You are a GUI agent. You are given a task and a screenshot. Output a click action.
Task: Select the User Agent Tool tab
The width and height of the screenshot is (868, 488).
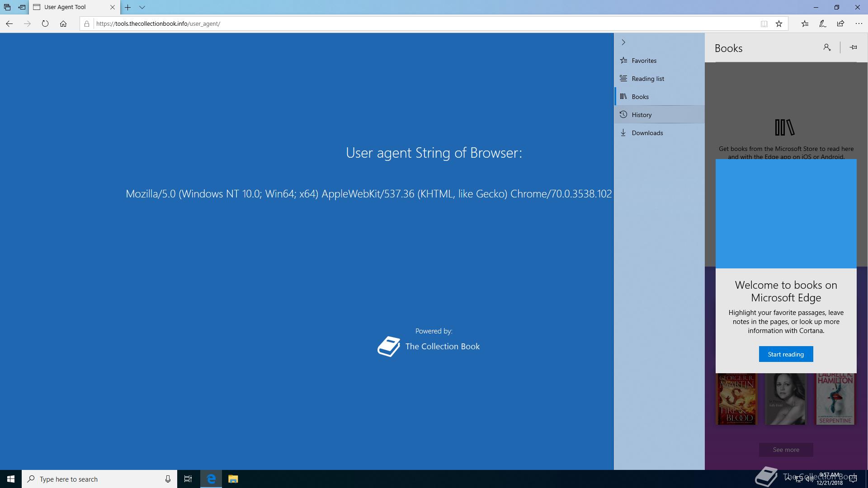click(75, 7)
